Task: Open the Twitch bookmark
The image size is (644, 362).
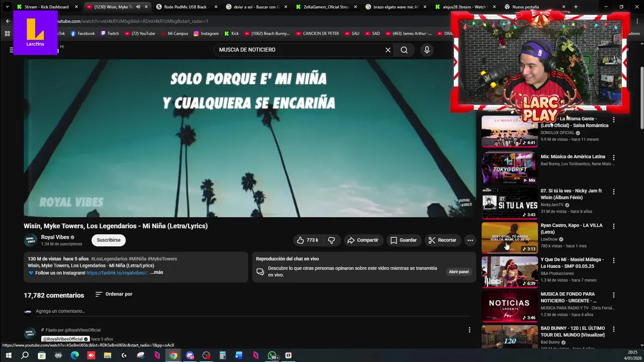Action: (x=110, y=34)
